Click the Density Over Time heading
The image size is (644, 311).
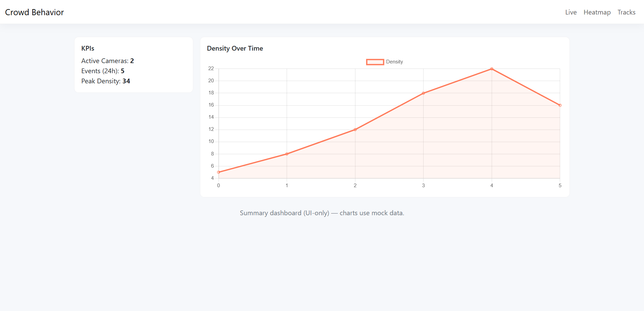point(235,48)
